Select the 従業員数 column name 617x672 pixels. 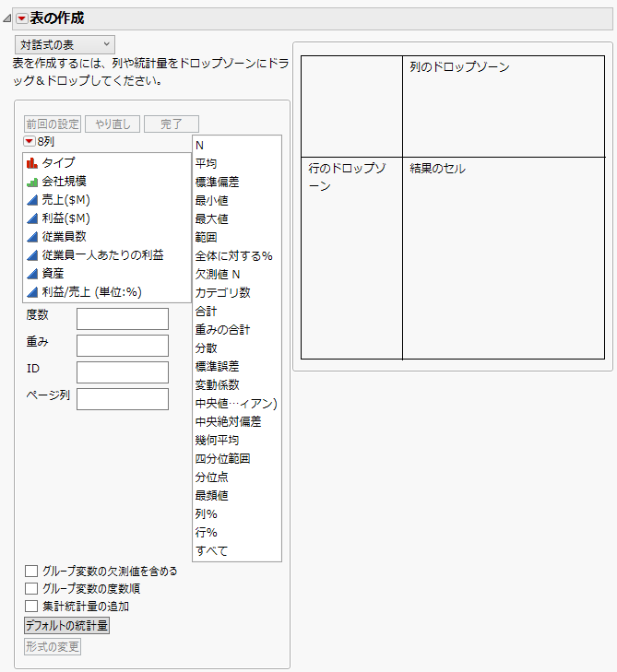pos(64,237)
